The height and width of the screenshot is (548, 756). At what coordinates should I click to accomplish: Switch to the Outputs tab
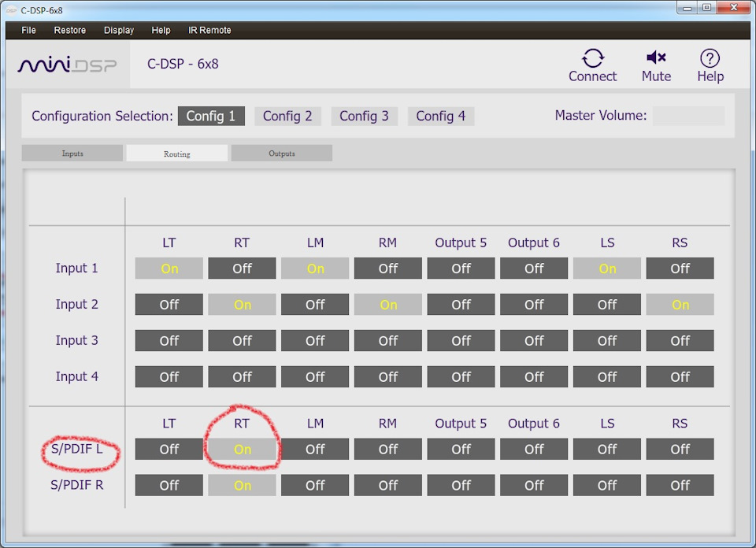click(x=282, y=154)
